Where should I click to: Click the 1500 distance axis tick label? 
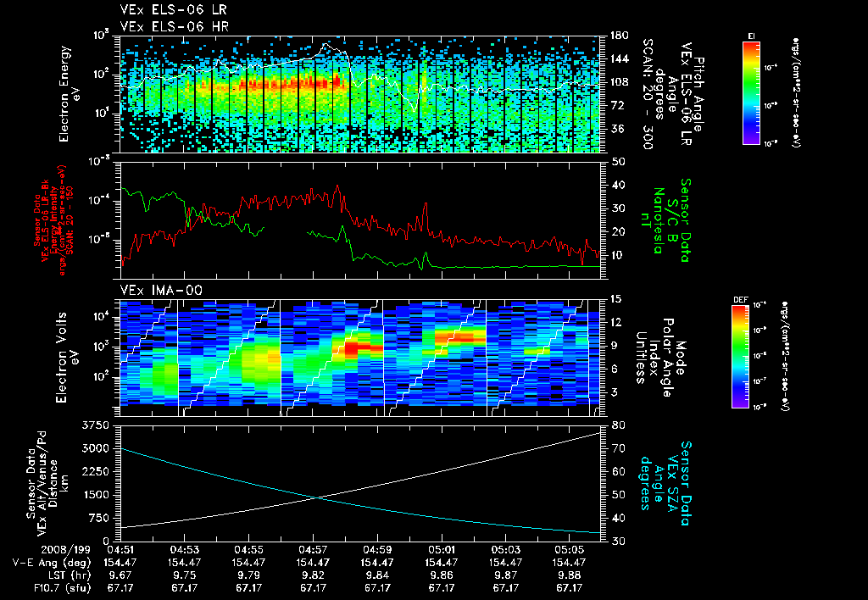click(95, 495)
